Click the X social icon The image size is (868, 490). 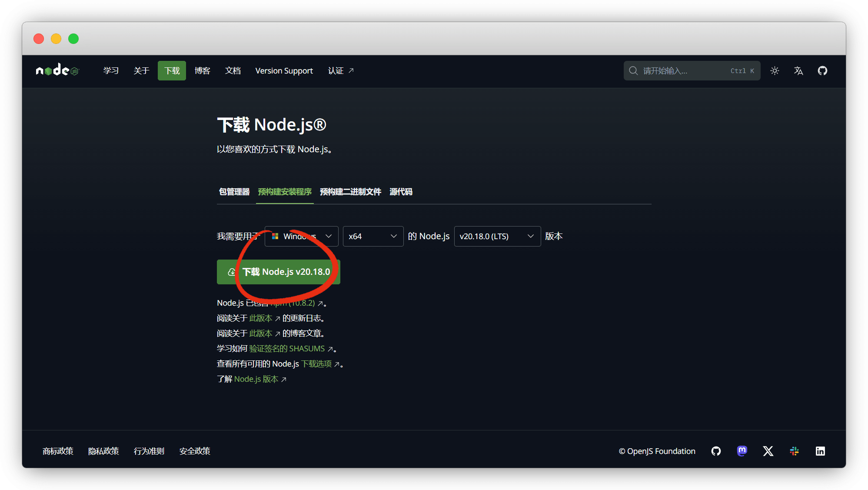tap(768, 451)
